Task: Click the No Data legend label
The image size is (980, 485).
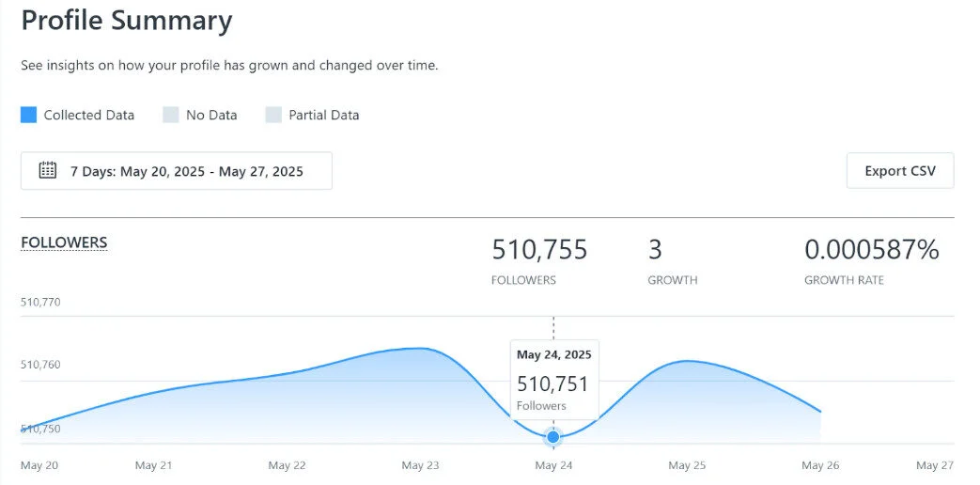Action: (211, 115)
